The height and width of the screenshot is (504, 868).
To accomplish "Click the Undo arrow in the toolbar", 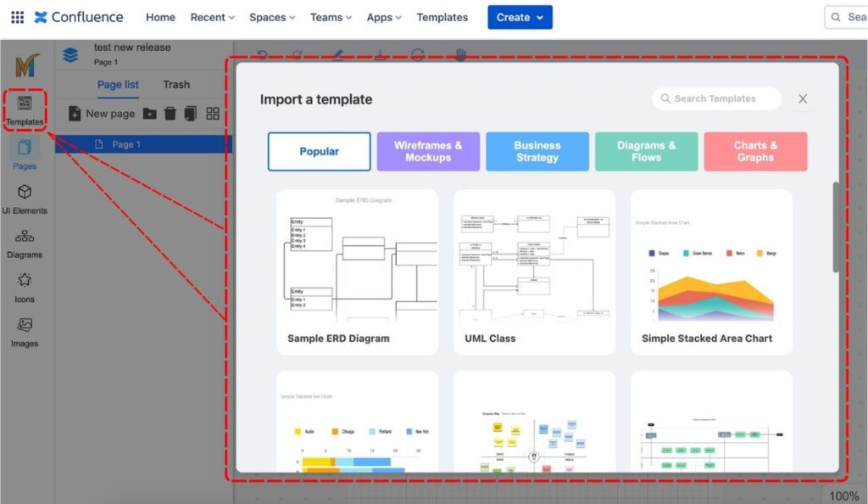I will 261,54.
